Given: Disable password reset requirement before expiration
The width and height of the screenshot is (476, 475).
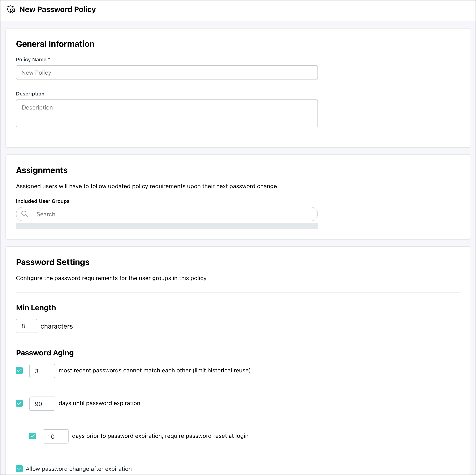Looking at the screenshot, I should [x=33, y=436].
